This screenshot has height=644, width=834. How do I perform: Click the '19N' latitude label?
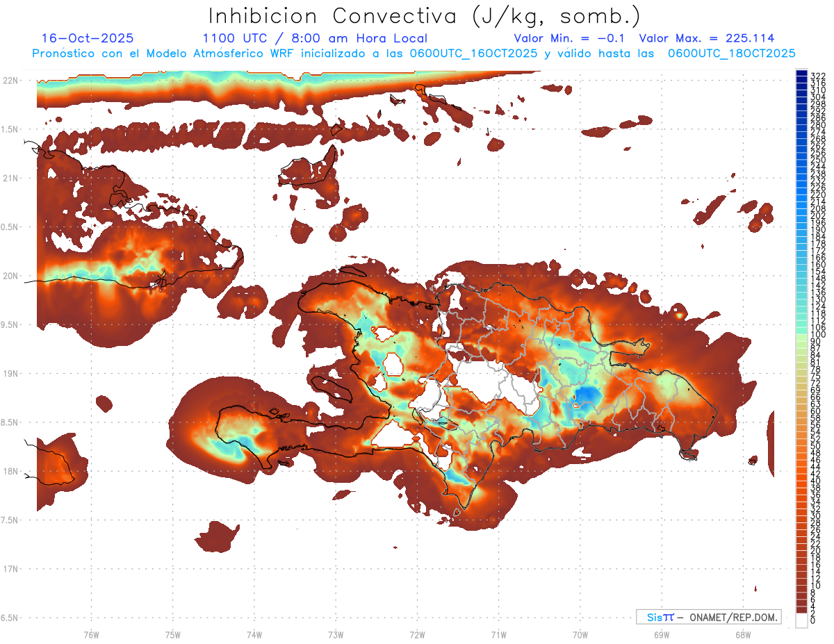pos(10,374)
